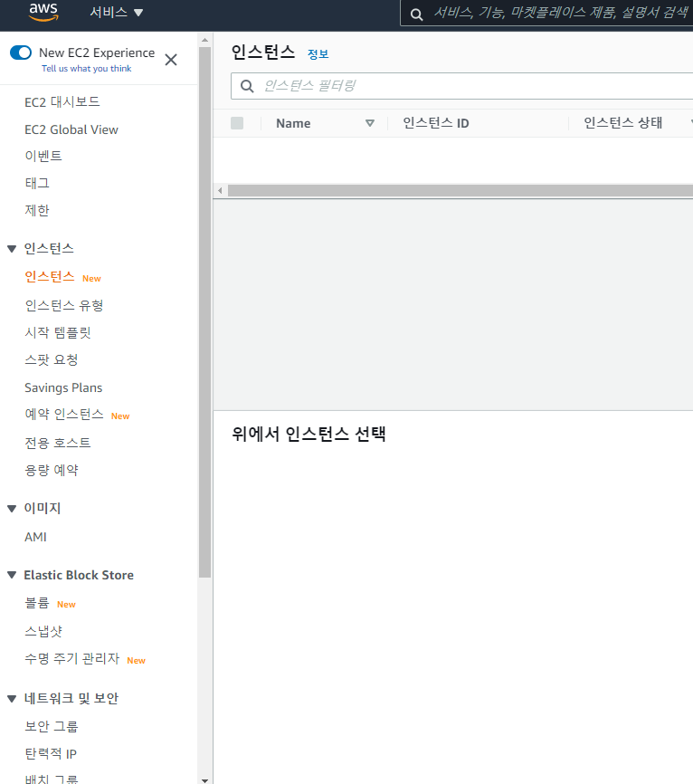The image size is (693, 784).
Task: Open Savings Plans
Action: click(63, 387)
